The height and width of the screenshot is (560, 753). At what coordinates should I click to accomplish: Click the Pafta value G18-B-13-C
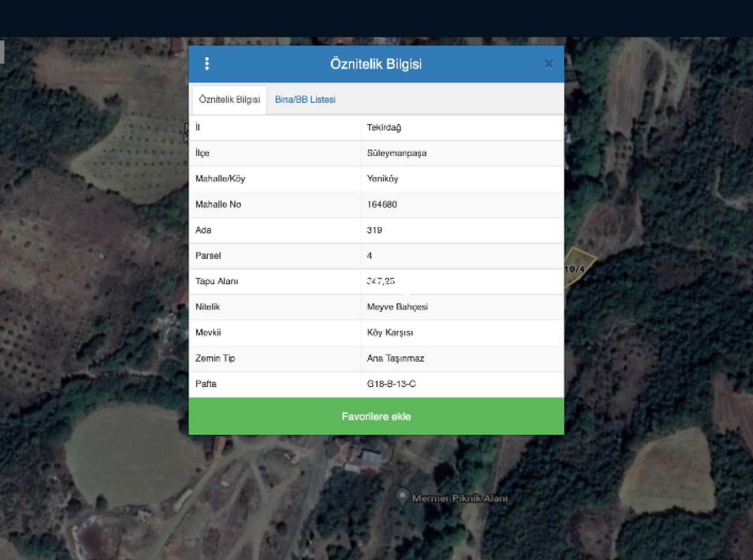pos(391,384)
